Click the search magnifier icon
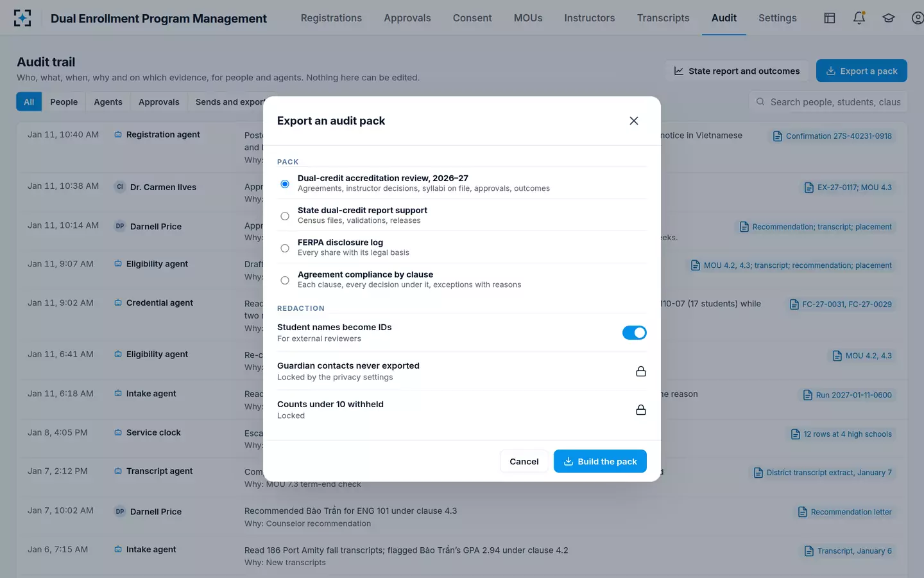The height and width of the screenshot is (578, 924). tap(760, 101)
